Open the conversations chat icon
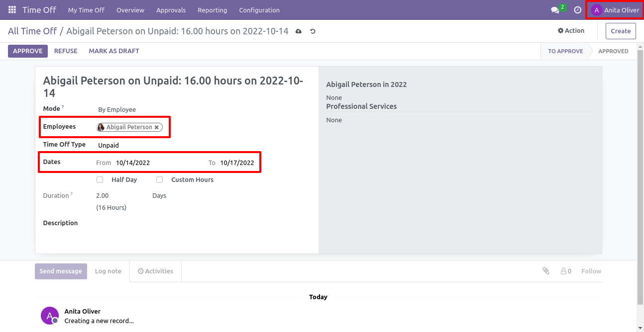 [555, 10]
